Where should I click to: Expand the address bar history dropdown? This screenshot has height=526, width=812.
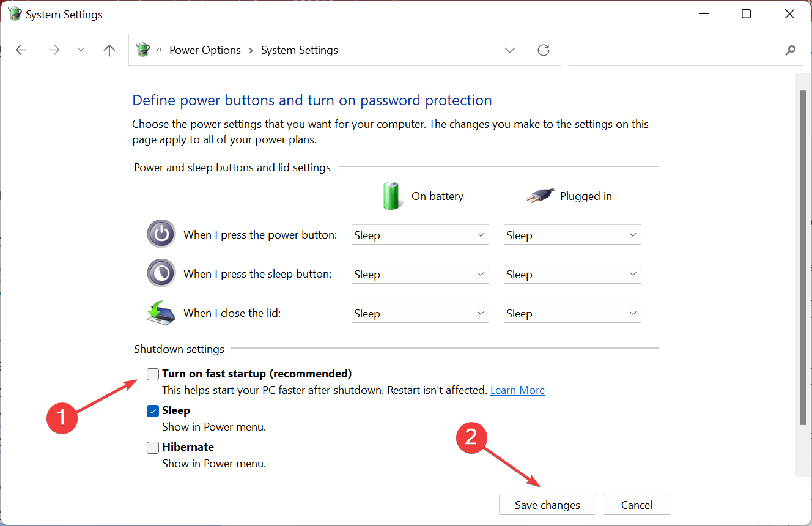(510, 50)
